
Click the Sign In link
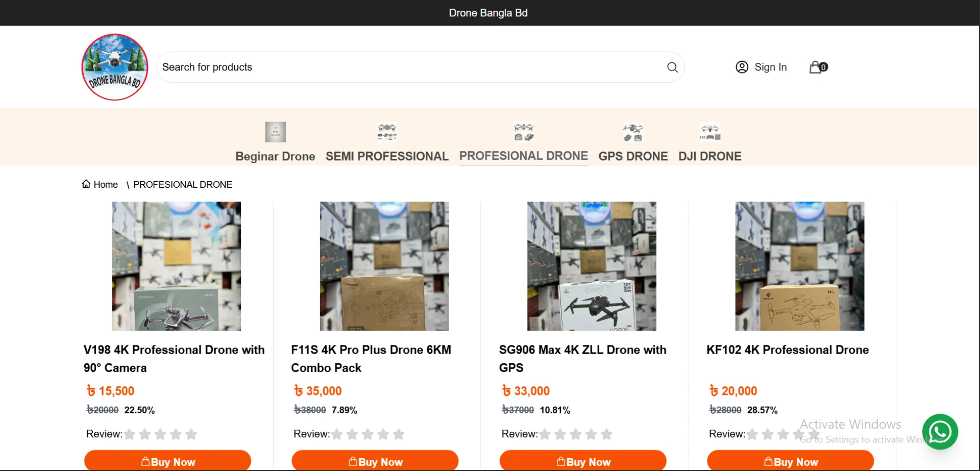(x=771, y=67)
